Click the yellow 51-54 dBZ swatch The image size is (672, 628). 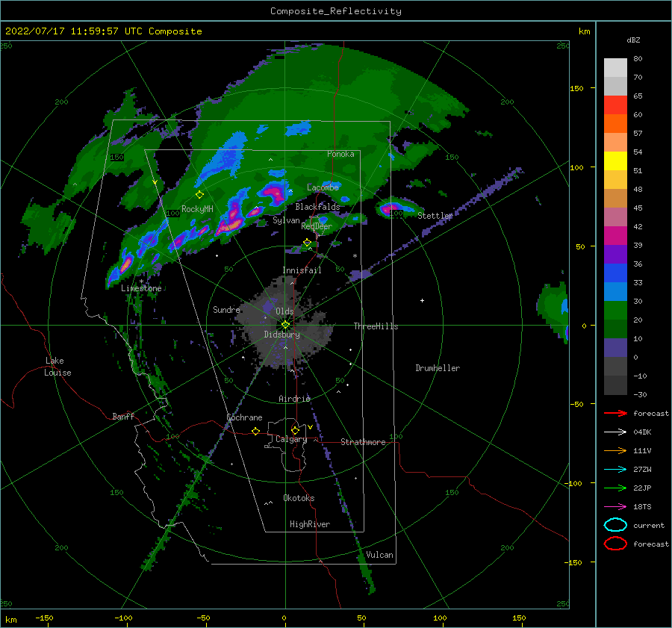tap(615, 161)
